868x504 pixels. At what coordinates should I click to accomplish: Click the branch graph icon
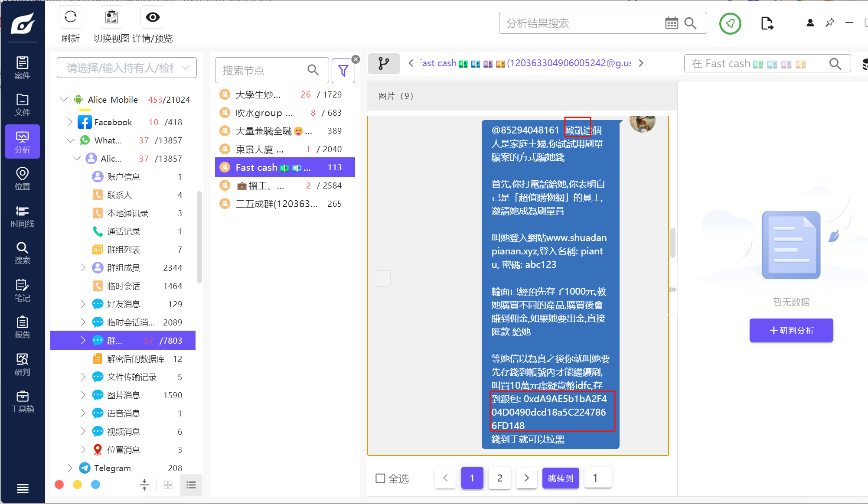click(384, 63)
